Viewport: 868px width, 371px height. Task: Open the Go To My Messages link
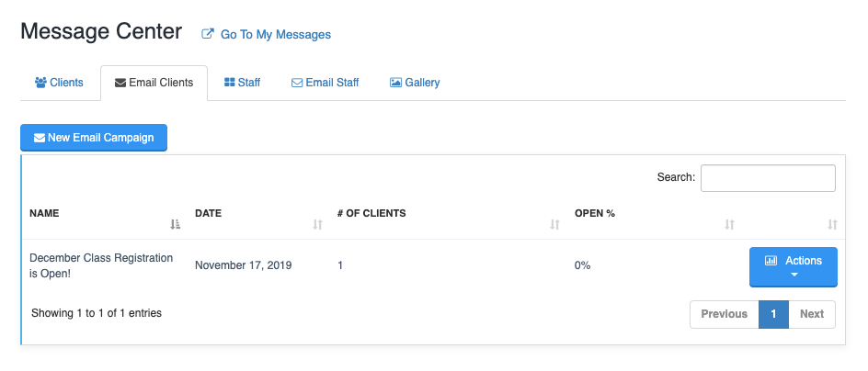(275, 35)
